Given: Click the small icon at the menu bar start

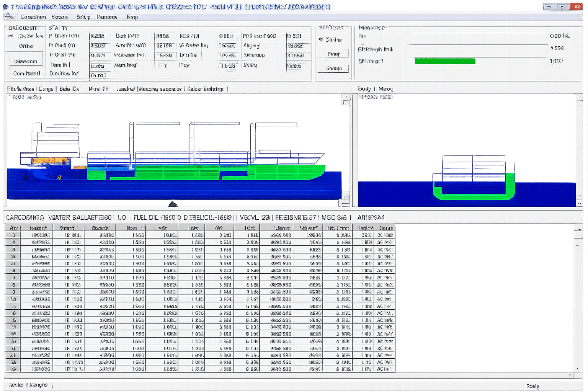Looking at the screenshot, I should point(8,16).
